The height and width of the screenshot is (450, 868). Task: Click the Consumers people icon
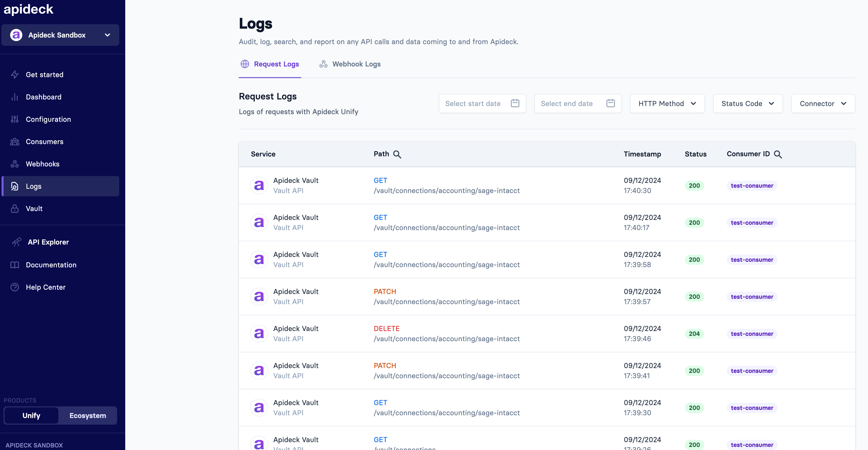coord(14,142)
